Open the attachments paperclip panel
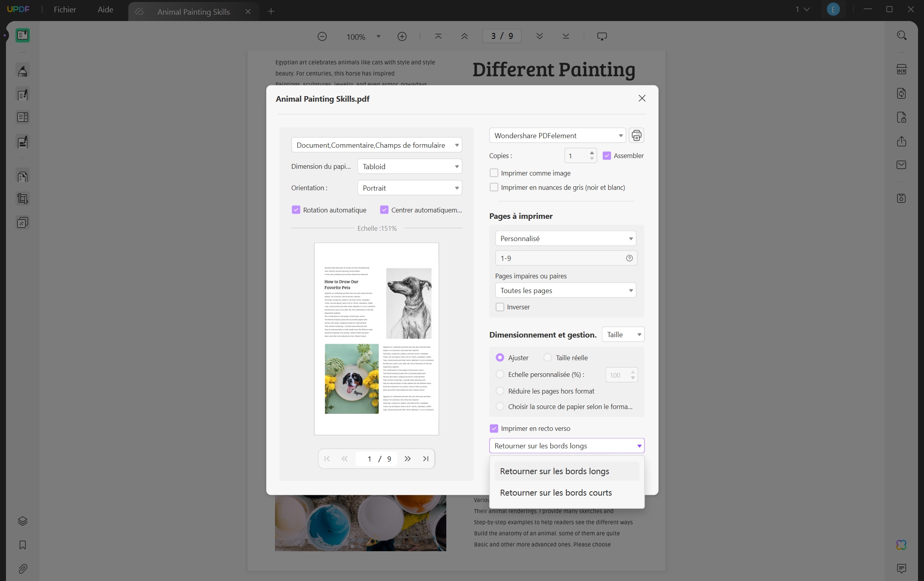Viewport: 924px width, 581px height. click(x=23, y=569)
